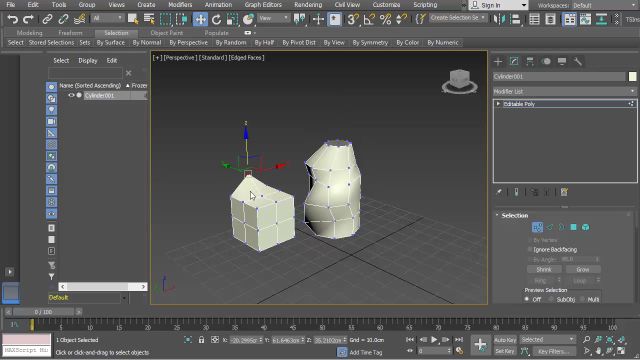Open the Utilities wrench panel icon
The image size is (640, 360).
[x=578, y=62]
